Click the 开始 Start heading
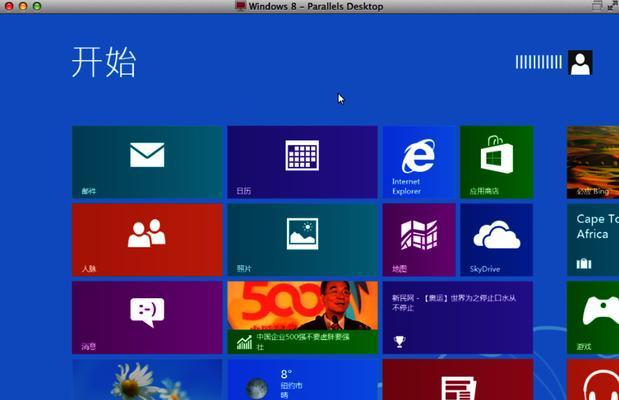 click(x=104, y=62)
